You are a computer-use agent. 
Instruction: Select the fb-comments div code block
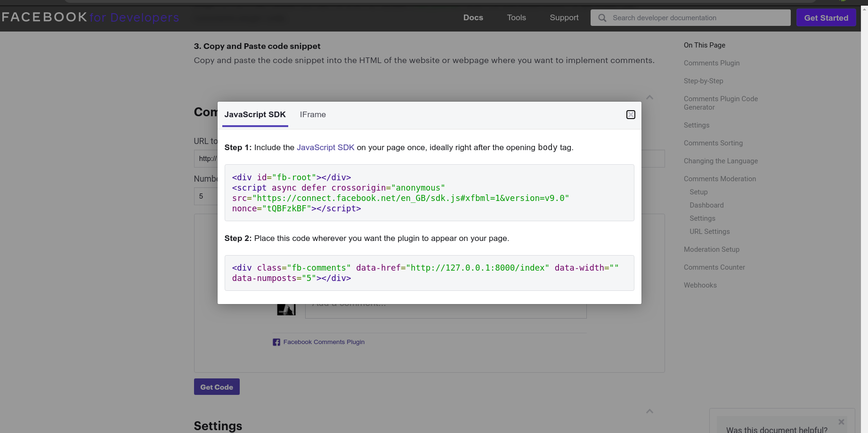point(429,273)
